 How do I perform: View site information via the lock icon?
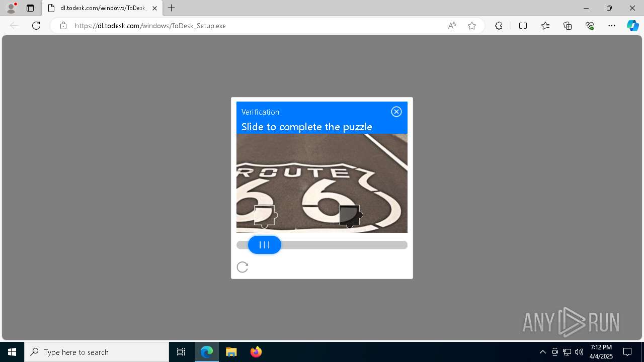point(63,26)
